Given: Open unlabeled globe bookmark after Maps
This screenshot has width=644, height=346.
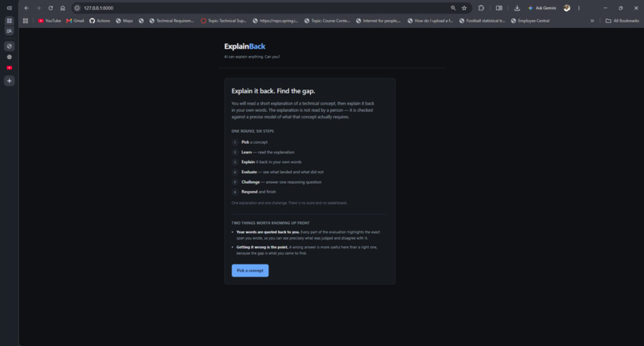Looking at the screenshot, I should (x=141, y=21).
